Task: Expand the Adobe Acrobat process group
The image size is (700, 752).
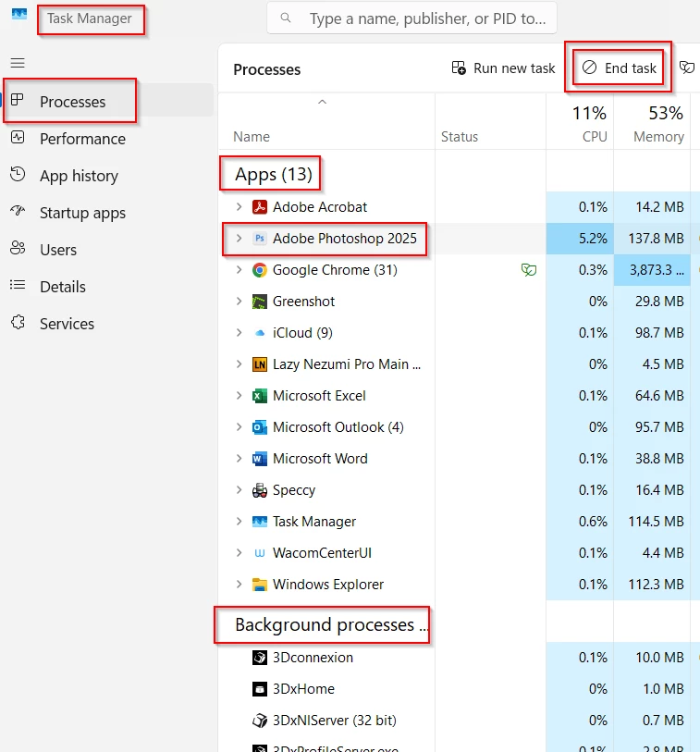Action: coord(239,206)
